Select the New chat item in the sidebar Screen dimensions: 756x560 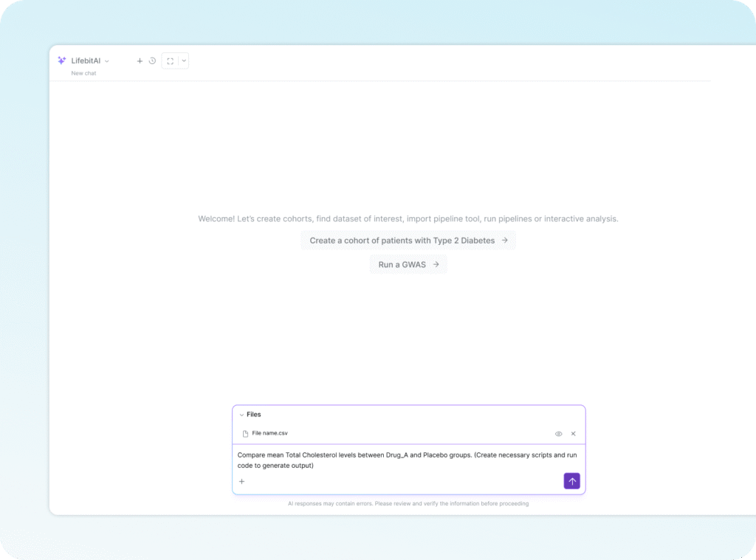pos(82,73)
